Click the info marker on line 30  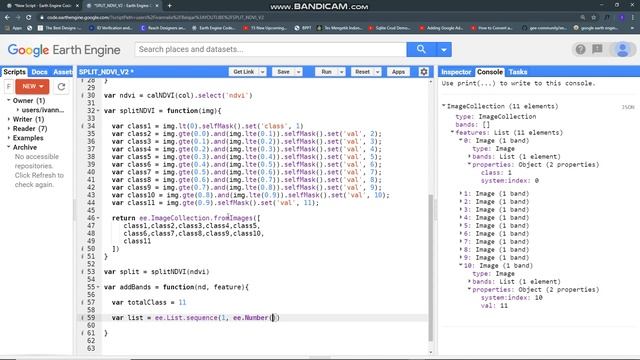click(x=82, y=95)
